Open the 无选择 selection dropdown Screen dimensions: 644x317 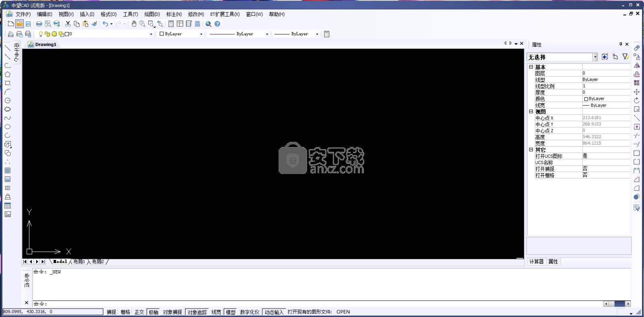pos(595,57)
